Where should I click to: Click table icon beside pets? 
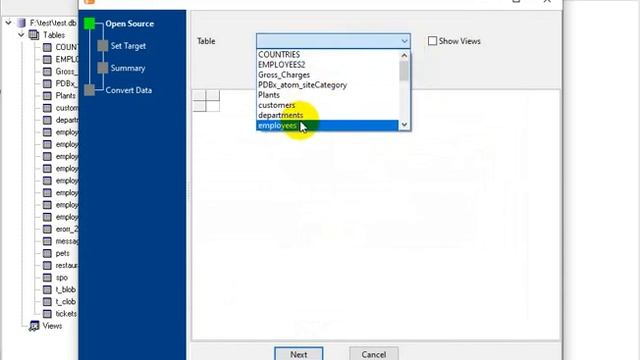[x=47, y=253]
